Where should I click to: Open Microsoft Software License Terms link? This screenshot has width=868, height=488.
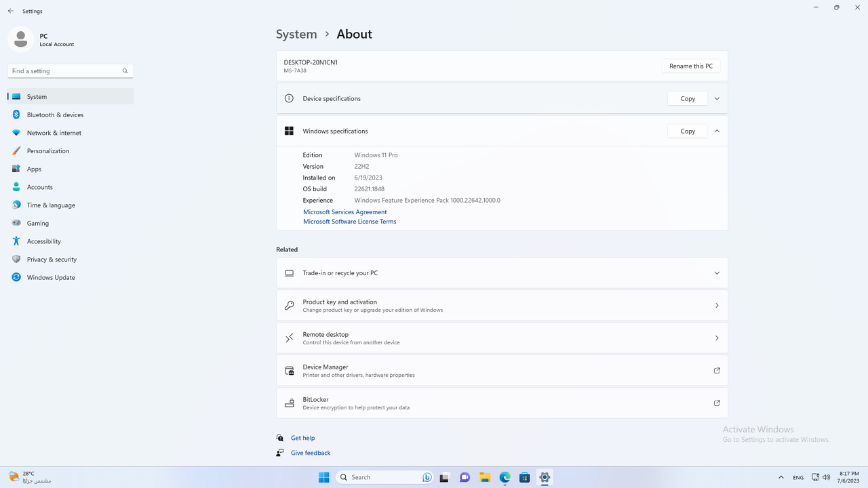[x=350, y=222]
